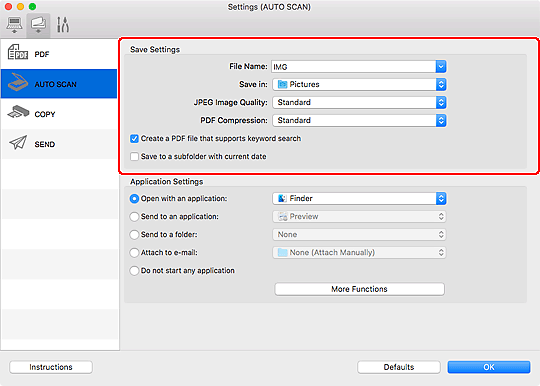Select the PDF label in the sidebar
540x386 pixels.
click(42, 54)
